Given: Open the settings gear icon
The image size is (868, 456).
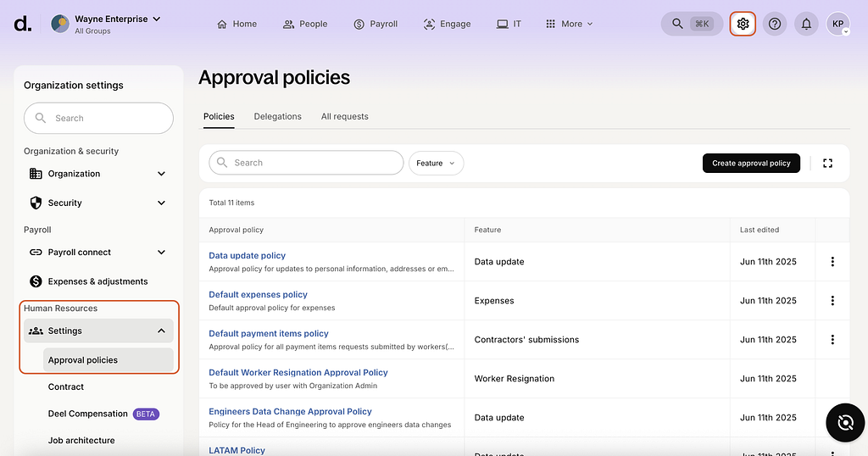Looking at the screenshot, I should pyautogui.click(x=743, y=24).
